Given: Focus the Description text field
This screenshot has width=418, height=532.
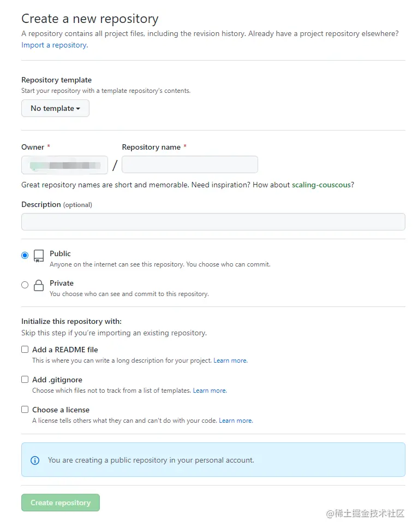Looking at the screenshot, I should [213, 222].
